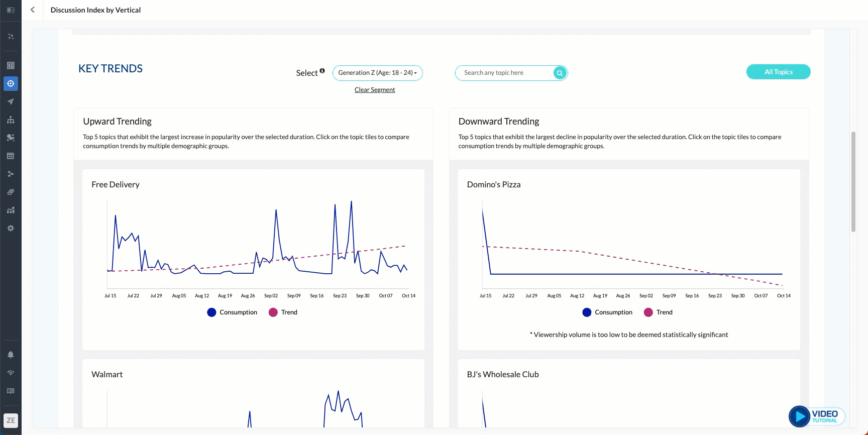Open the ZE user profile menu
The height and width of the screenshot is (435, 868).
(x=11, y=420)
